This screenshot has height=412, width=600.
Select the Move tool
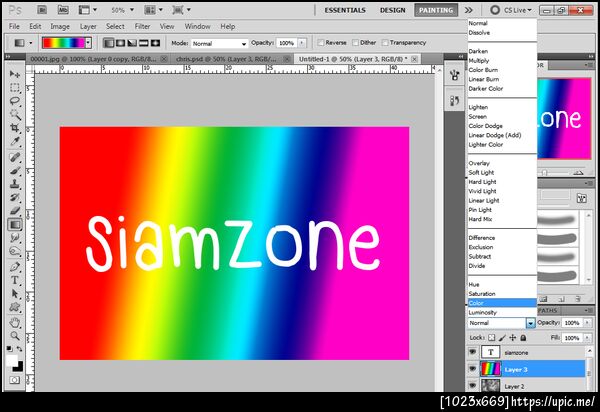coord(15,74)
